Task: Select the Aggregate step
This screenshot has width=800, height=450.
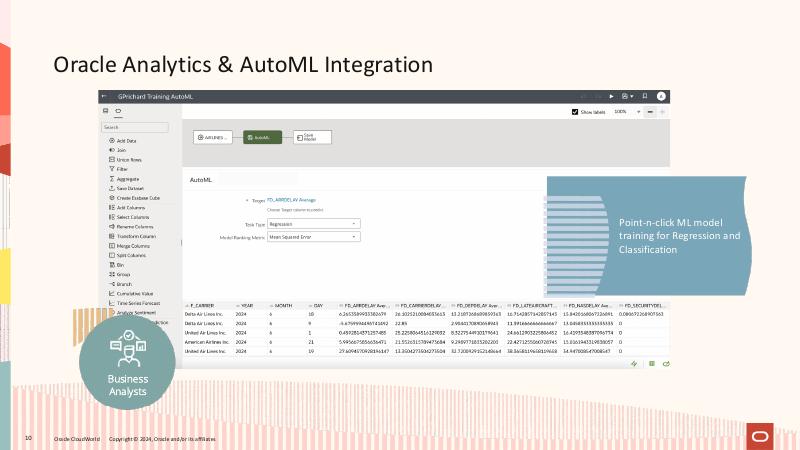Action: click(x=124, y=179)
